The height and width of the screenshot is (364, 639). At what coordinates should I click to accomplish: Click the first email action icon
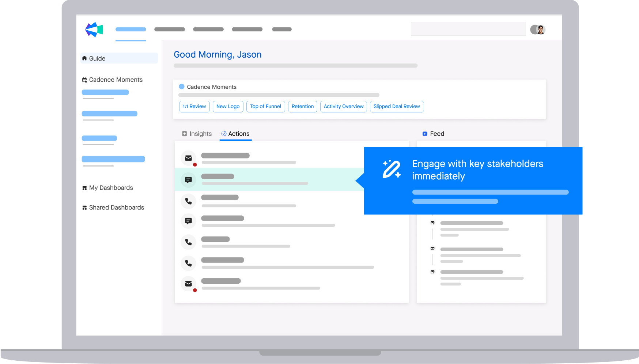pos(189,158)
